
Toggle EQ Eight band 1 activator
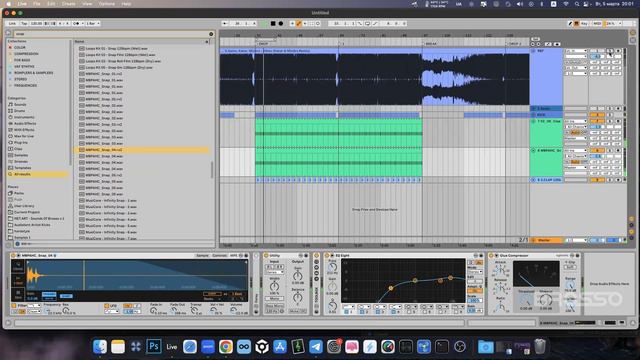(347, 312)
